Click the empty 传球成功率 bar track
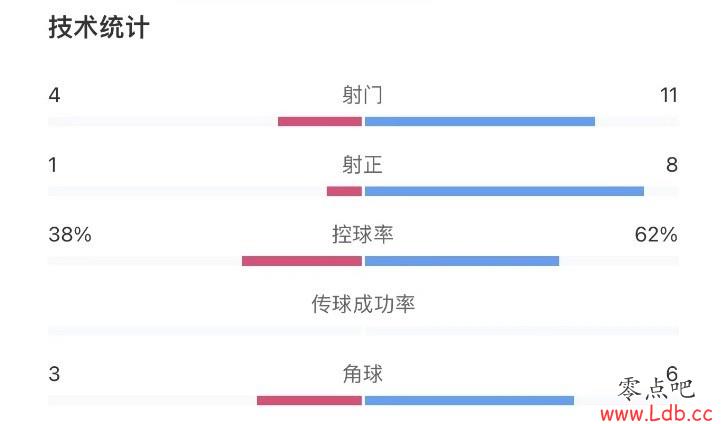Screen dimensions: 722x424 click(363, 331)
